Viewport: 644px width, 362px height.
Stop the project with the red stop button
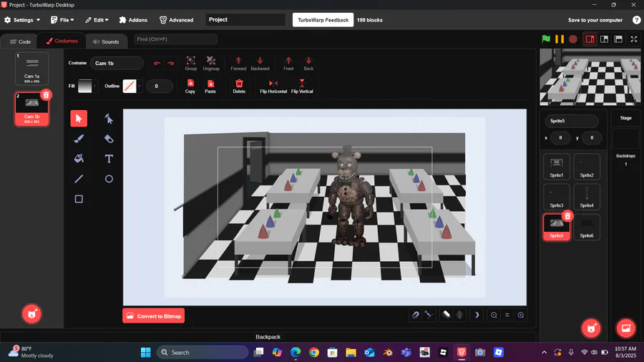click(573, 39)
